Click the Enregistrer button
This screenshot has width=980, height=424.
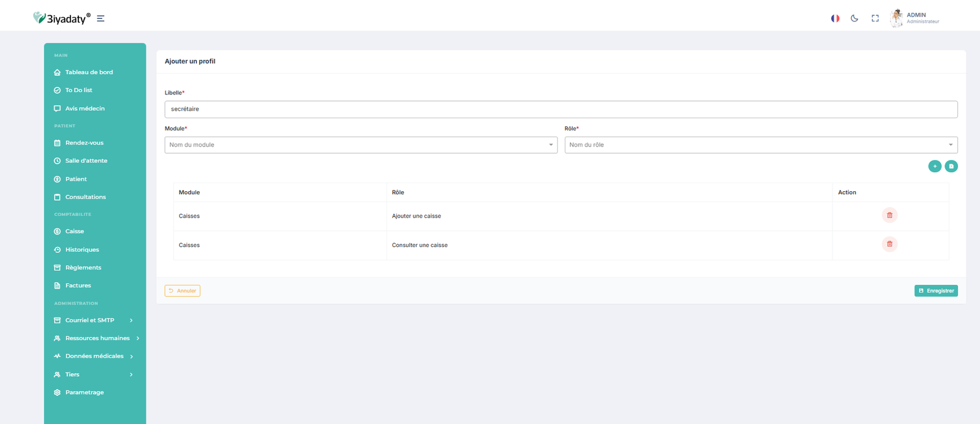[936, 291]
